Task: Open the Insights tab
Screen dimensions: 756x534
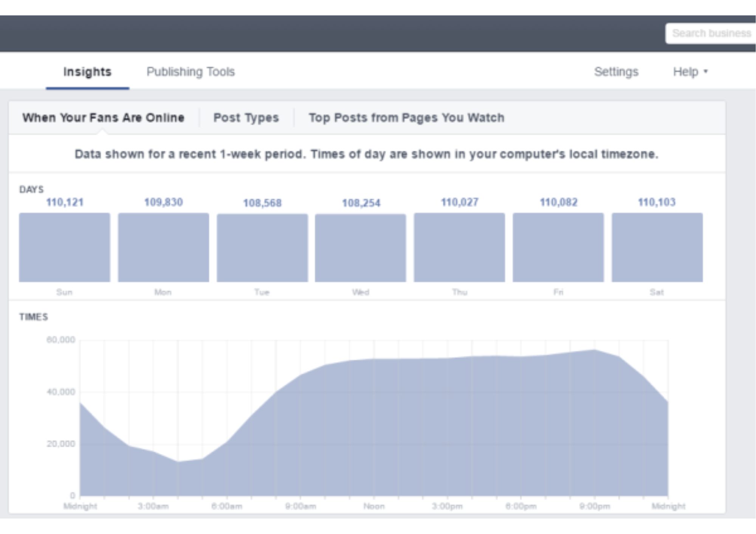Action: tap(87, 72)
